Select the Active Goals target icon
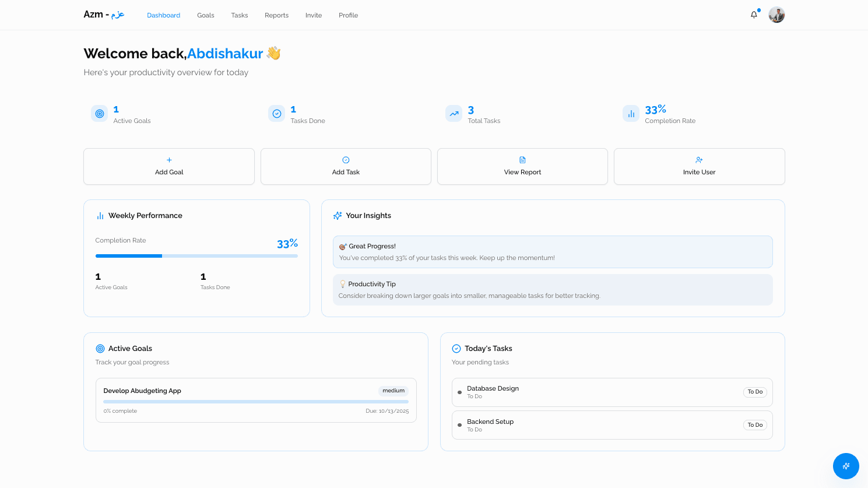Screen dimensions: 868x488 99,113
